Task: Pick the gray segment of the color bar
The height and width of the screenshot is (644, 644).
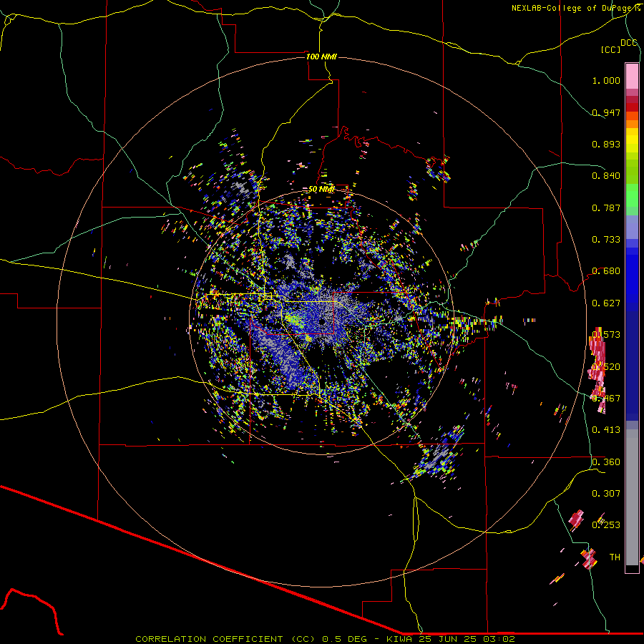Action: point(632,497)
